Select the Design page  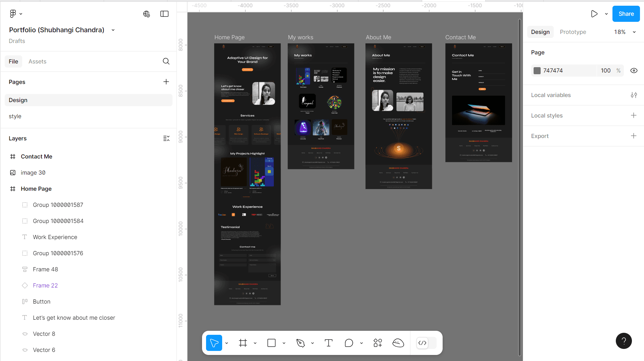(89, 100)
